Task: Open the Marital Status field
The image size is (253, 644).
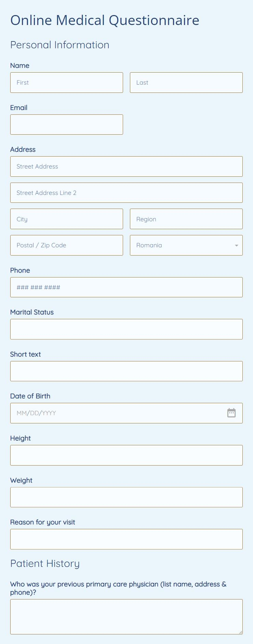Action: tap(126, 329)
